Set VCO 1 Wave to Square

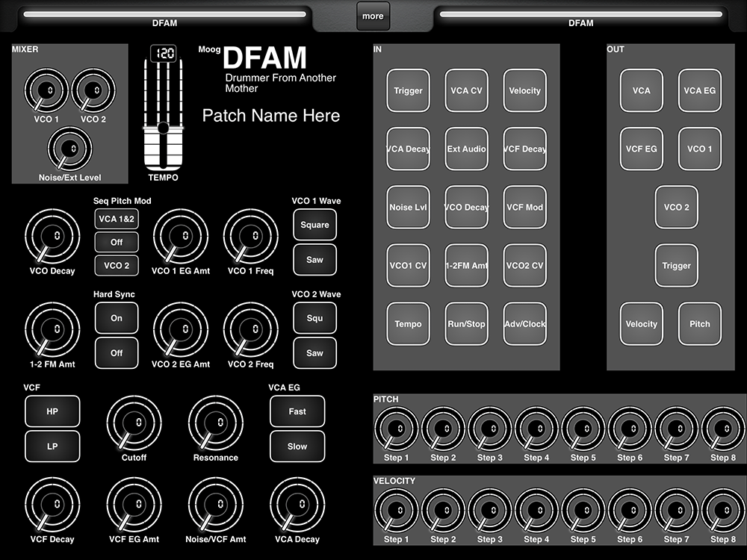(314, 225)
